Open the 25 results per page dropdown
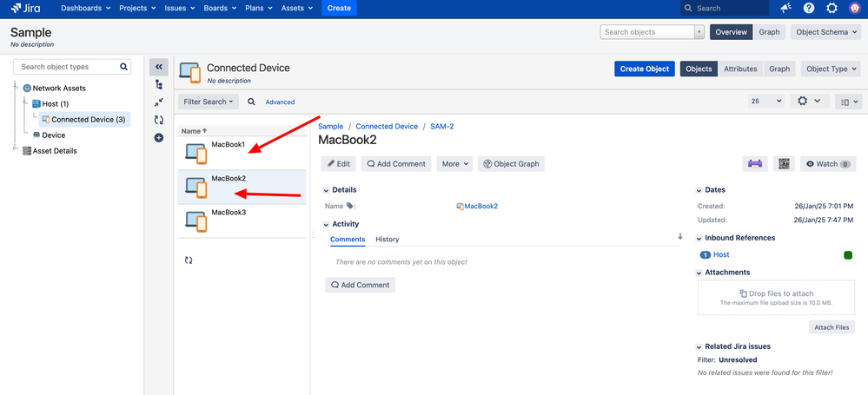 (x=766, y=102)
